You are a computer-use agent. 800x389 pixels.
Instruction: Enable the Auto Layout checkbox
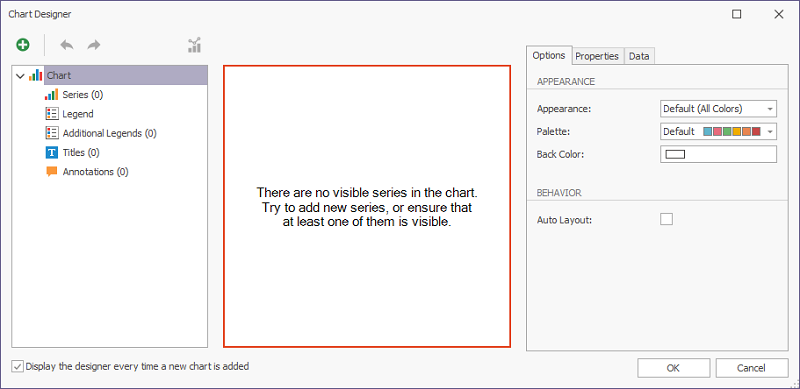(x=666, y=220)
